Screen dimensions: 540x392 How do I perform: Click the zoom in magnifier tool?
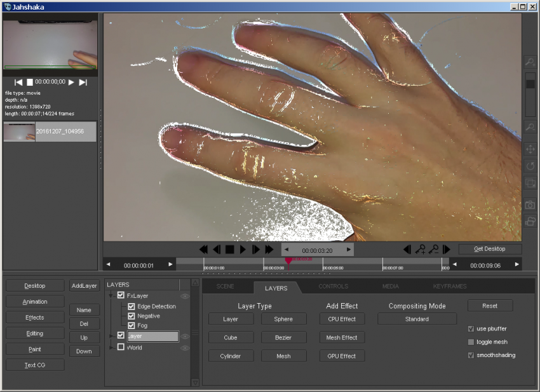(530, 62)
